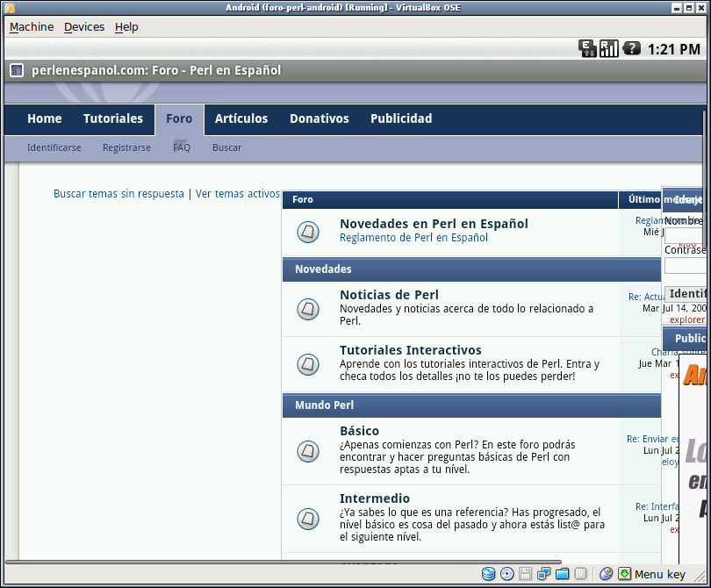The height and width of the screenshot is (588, 711).
Task: Go to the Home tab
Action: click(x=45, y=118)
